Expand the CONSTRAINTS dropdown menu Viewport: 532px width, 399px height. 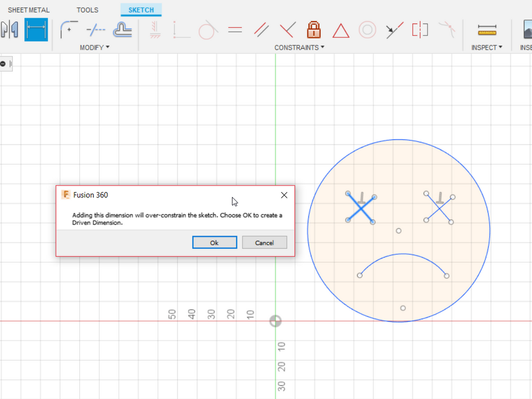299,47
